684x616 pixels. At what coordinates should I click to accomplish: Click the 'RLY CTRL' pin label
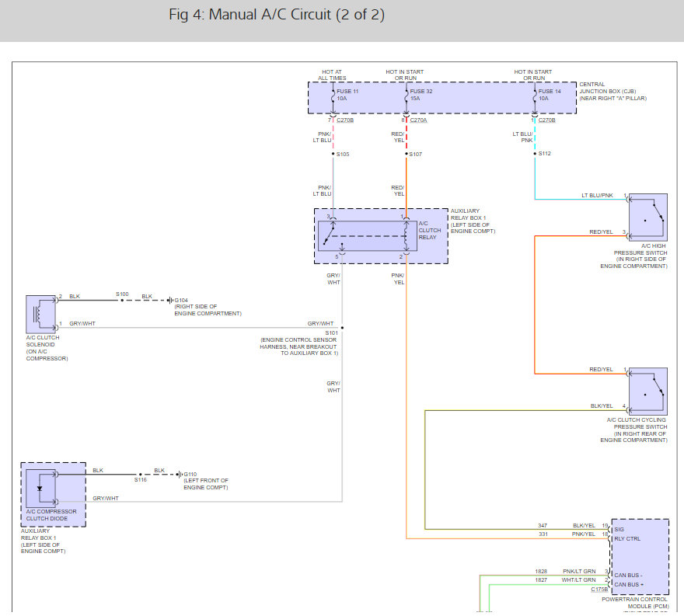pos(627,539)
